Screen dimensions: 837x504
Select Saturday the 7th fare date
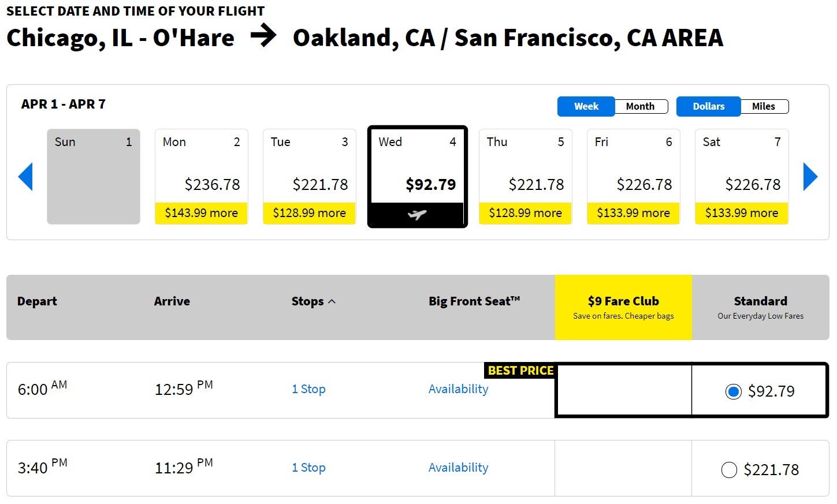click(x=741, y=177)
